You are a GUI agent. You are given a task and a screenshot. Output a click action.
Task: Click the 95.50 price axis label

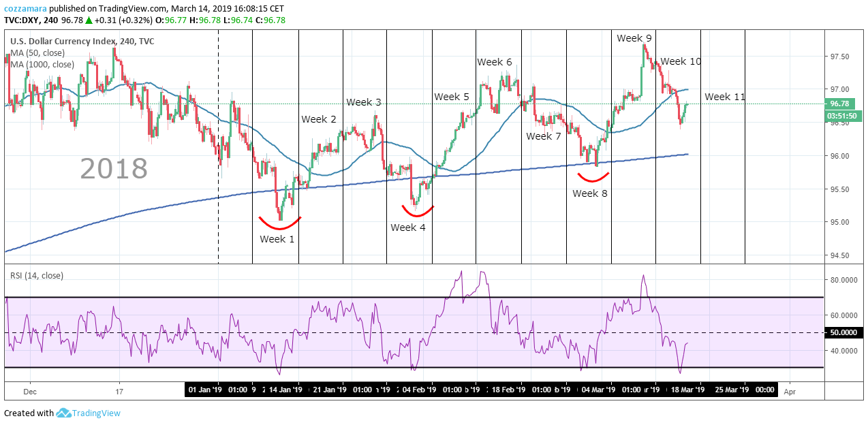840,189
